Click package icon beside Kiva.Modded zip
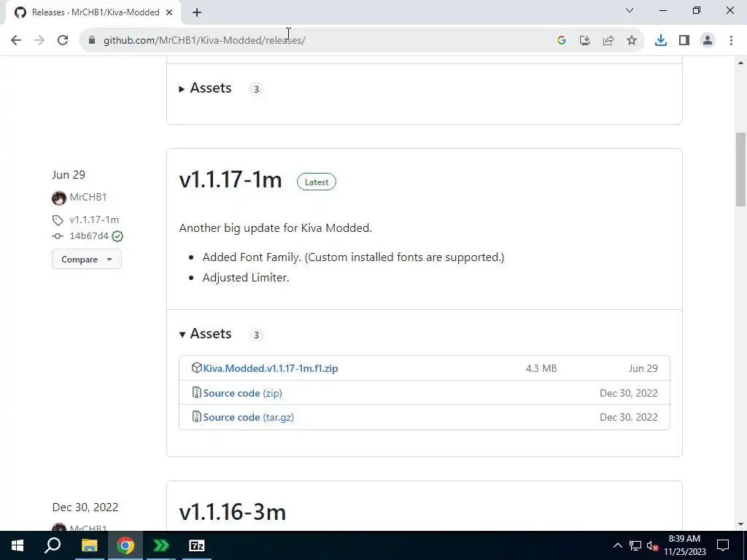Image resolution: width=747 pixels, height=560 pixels. click(197, 367)
